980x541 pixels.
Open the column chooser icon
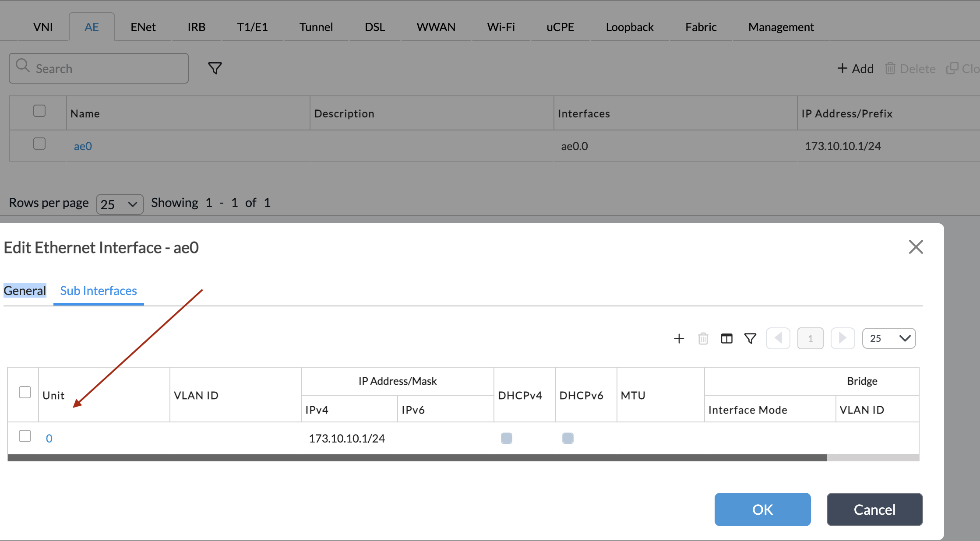[x=726, y=338]
